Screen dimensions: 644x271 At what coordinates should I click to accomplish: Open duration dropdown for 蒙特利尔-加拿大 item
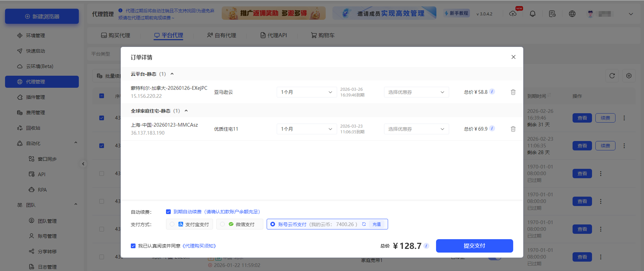pos(307,92)
